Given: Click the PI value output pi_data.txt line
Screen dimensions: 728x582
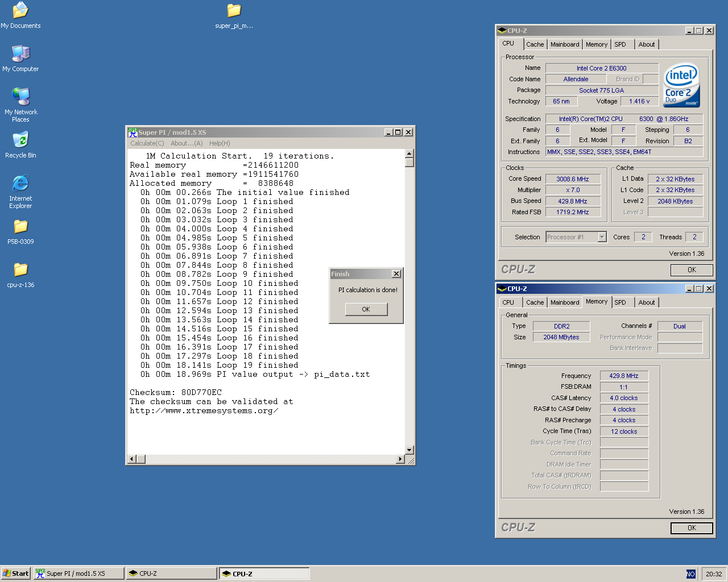Looking at the screenshot, I should click(x=255, y=375).
